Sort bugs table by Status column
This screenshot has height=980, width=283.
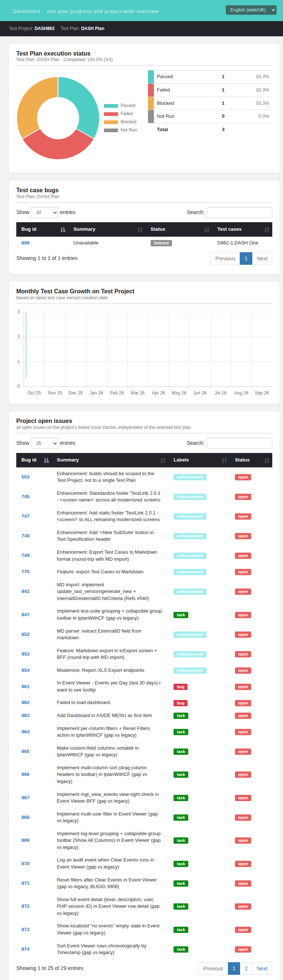[179, 229]
